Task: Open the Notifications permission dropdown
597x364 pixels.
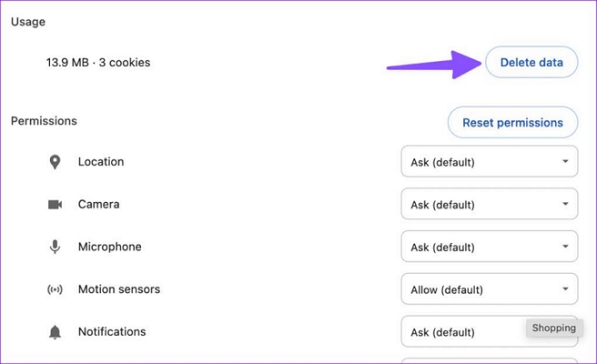Action: 464,332
